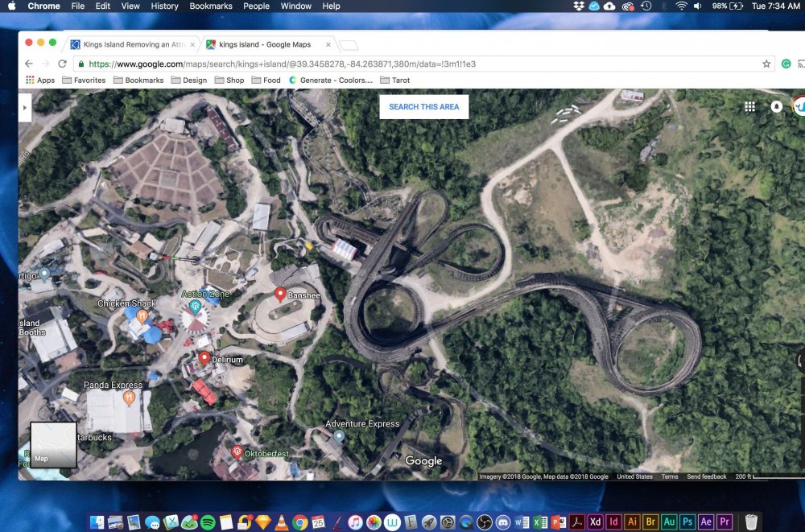
Task: Click the Google account avatar
Action: tap(799, 106)
